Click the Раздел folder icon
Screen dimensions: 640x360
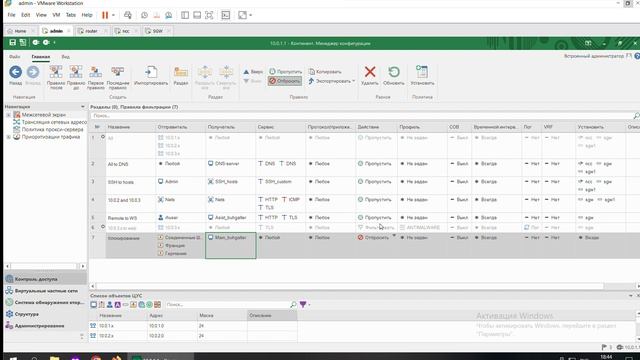pos(181,72)
